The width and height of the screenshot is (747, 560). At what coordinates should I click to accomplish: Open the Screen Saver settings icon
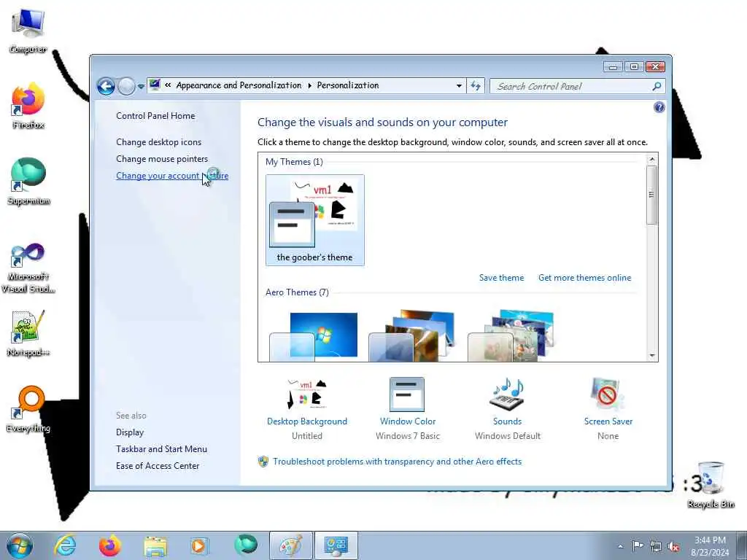click(x=607, y=394)
